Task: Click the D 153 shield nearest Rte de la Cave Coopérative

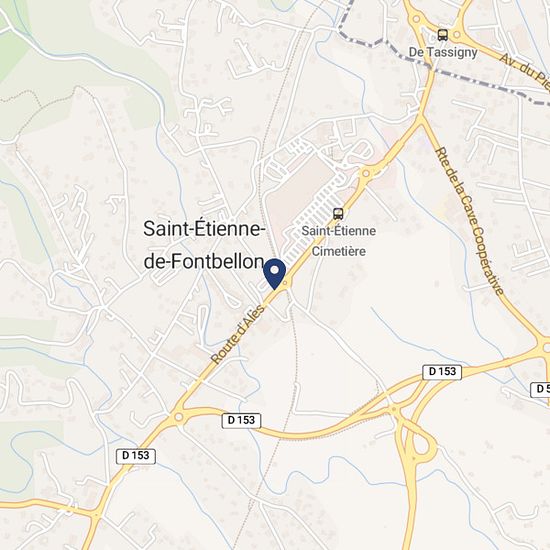Action: [x=442, y=372]
